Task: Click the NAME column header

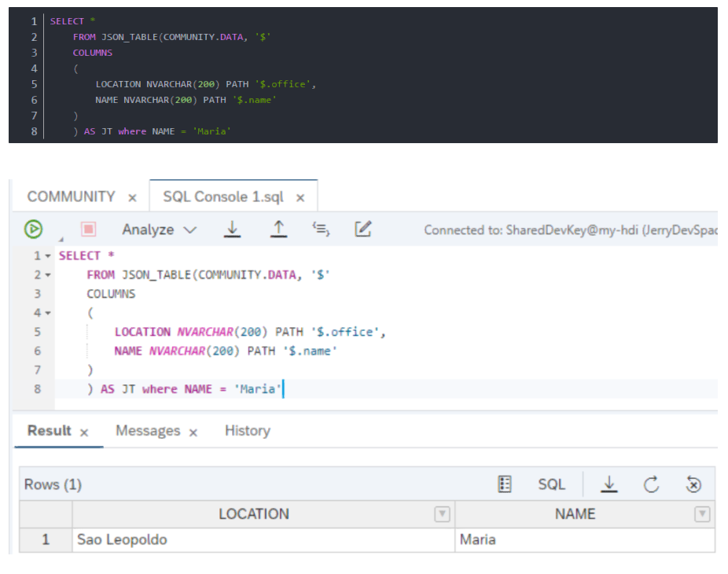Action: click(x=575, y=514)
